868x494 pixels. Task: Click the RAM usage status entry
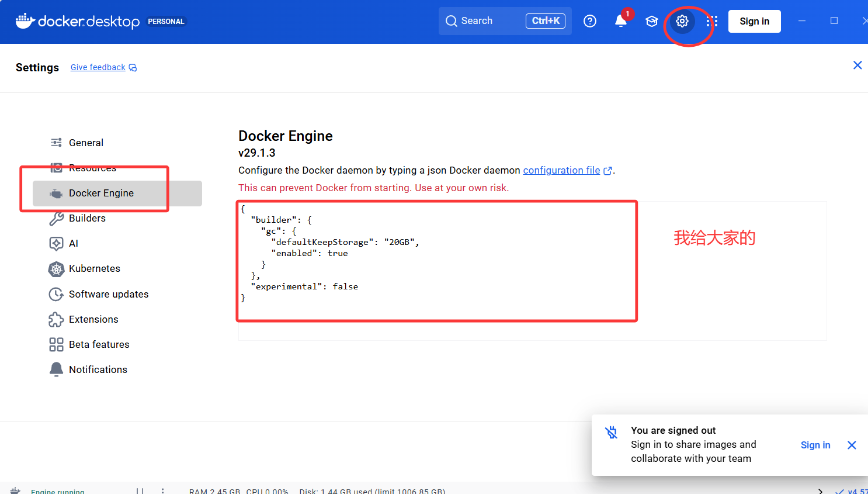pyautogui.click(x=214, y=491)
